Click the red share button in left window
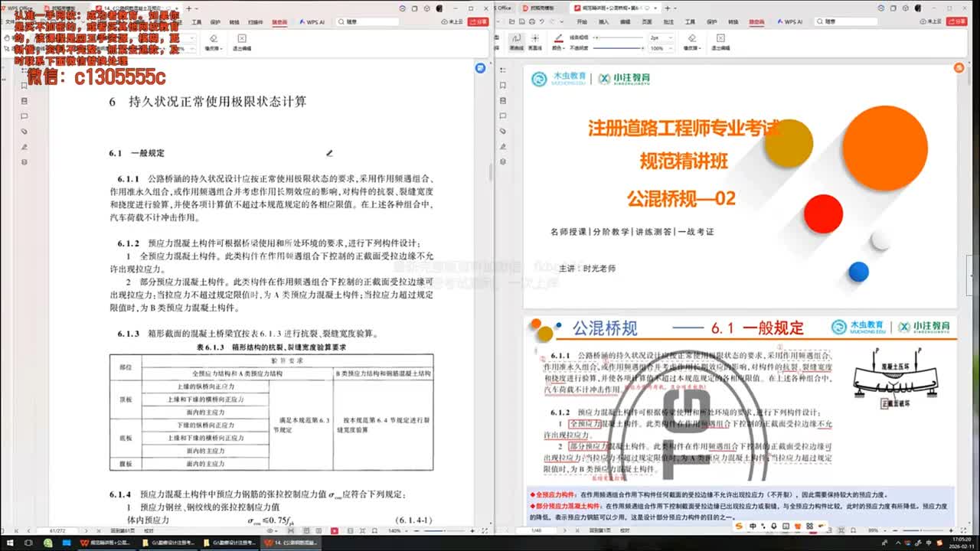 (x=480, y=22)
